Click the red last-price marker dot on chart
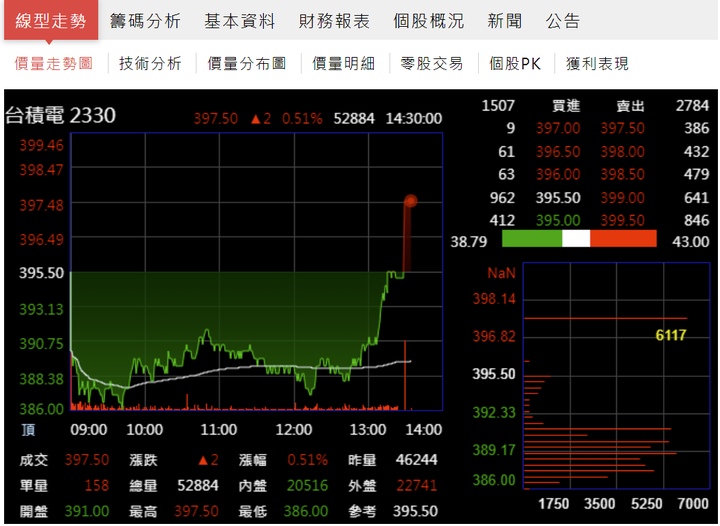The width and height of the screenshot is (720, 526). pos(411,201)
